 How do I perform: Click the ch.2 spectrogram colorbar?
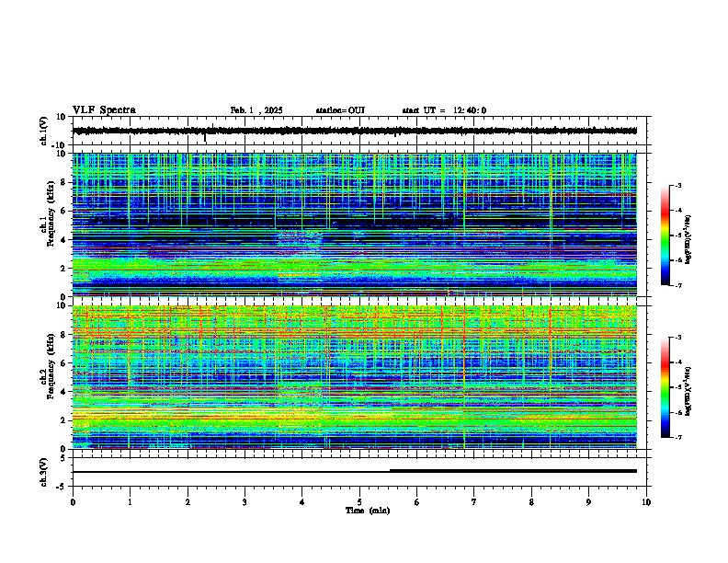coord(665,387)
